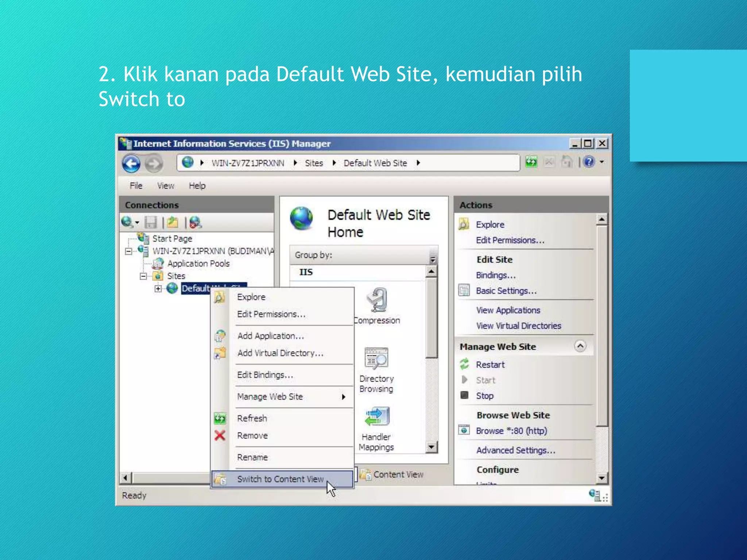Click feature list scroll down arrow
The image size is (747, 560).
[431, 447]
